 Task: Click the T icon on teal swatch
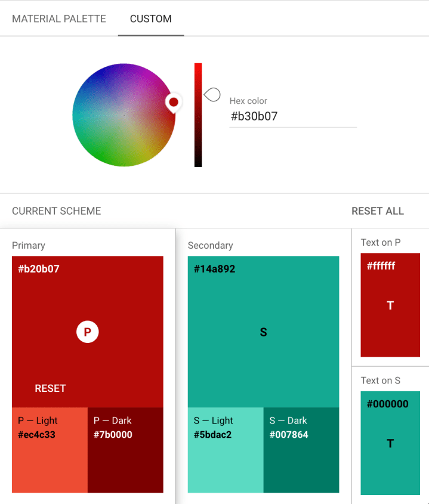pyautogui.click(x=390, y=443)
